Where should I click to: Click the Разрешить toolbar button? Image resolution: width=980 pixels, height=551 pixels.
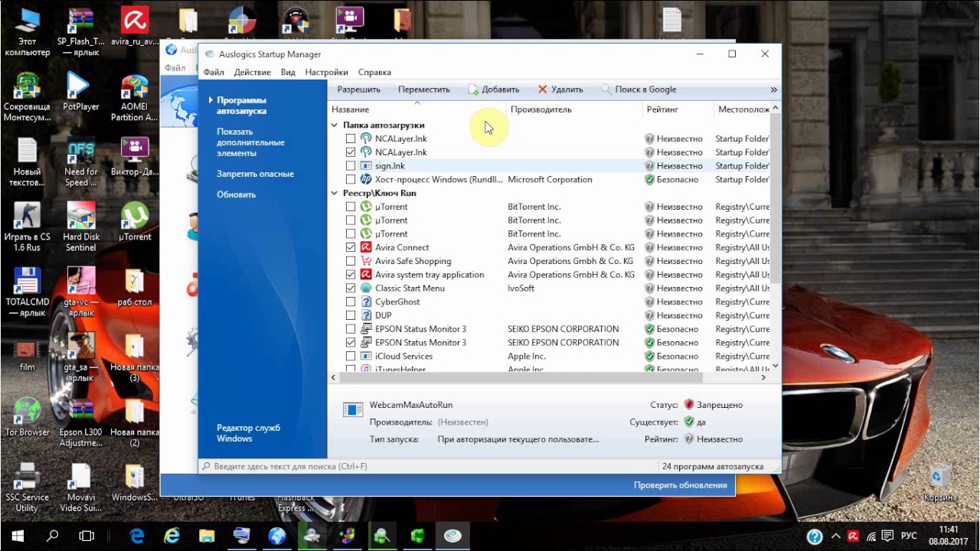[x=359, y=90]
